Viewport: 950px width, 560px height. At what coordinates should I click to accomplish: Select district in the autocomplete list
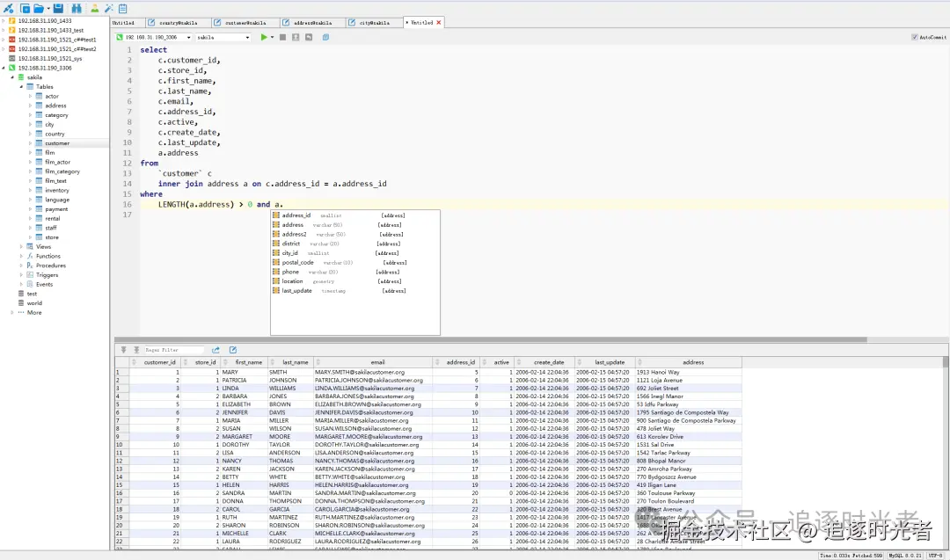(355, 244)
